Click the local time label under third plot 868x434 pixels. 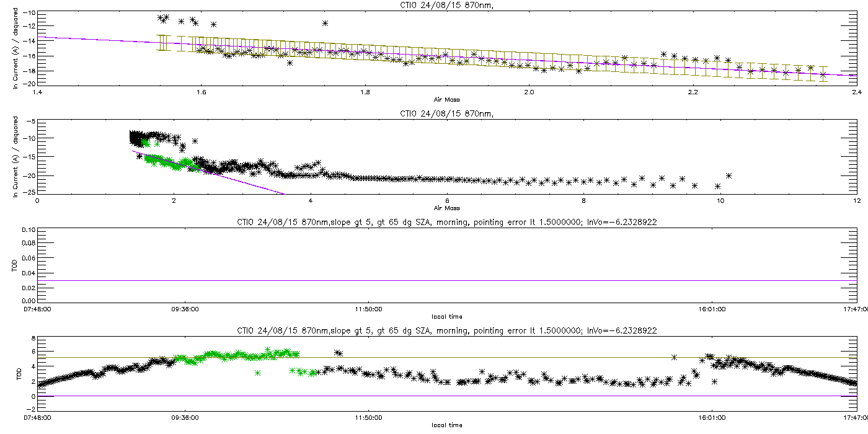tap(446, 316)
